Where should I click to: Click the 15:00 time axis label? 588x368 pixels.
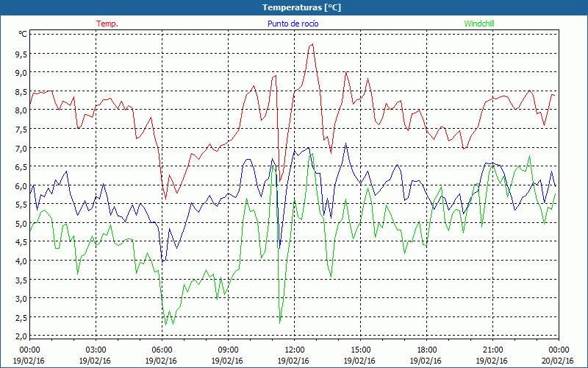click(x=360, y=350)
